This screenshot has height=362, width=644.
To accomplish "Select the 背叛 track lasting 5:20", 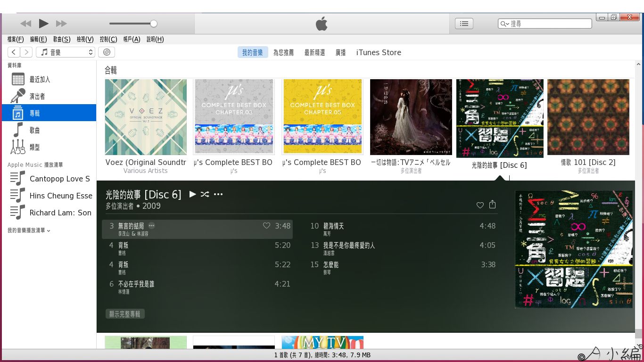I will click(x=197, y=248).
